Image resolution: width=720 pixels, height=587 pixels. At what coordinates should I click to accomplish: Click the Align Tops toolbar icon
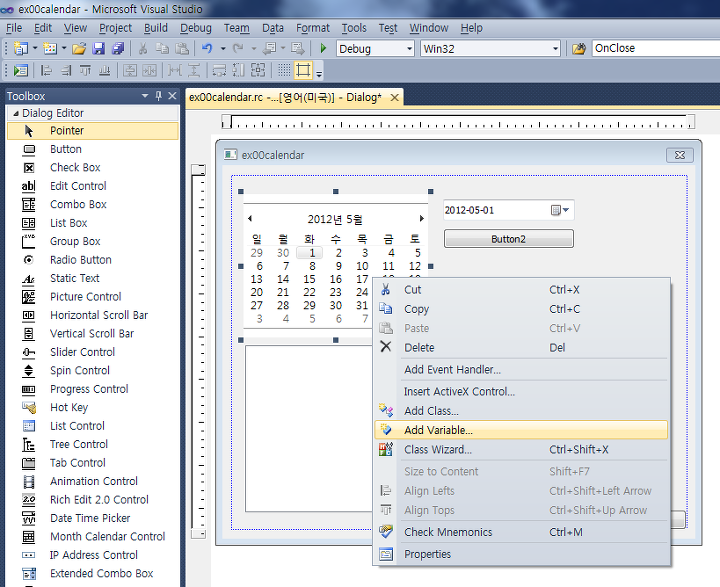(x=85, y=70)
